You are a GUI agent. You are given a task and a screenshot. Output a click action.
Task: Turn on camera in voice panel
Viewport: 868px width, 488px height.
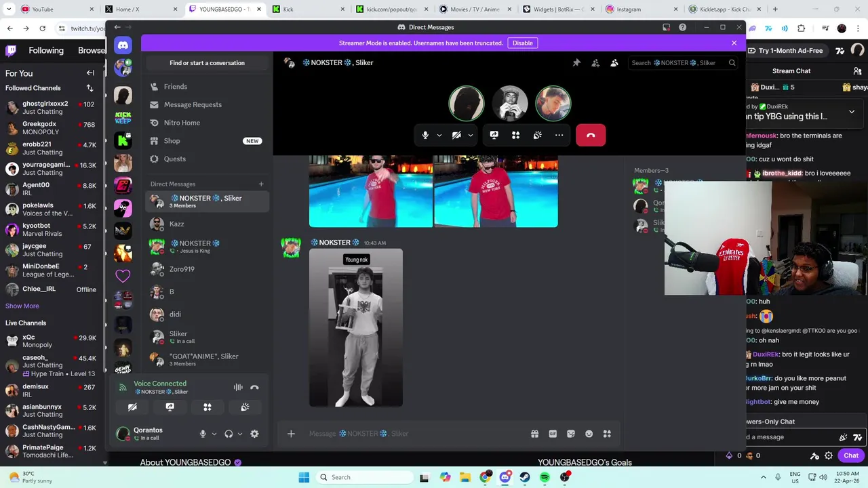[x=132, y=407]
